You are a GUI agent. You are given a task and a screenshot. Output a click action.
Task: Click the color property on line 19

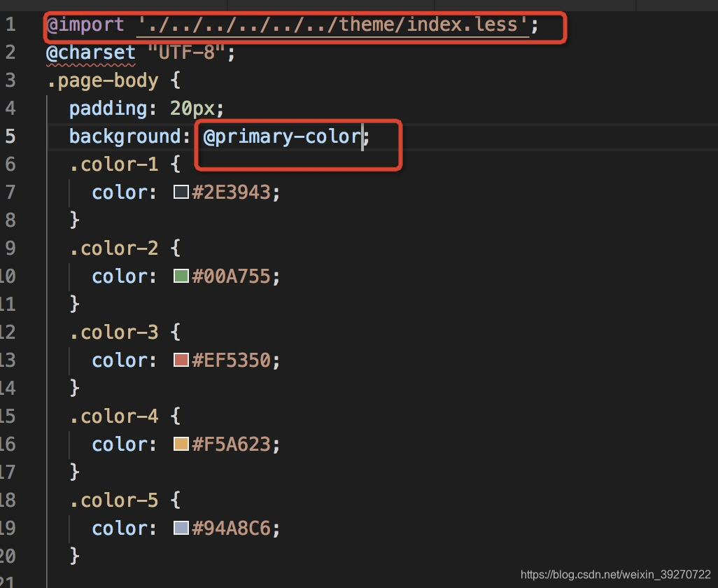(x=119, y=528)
